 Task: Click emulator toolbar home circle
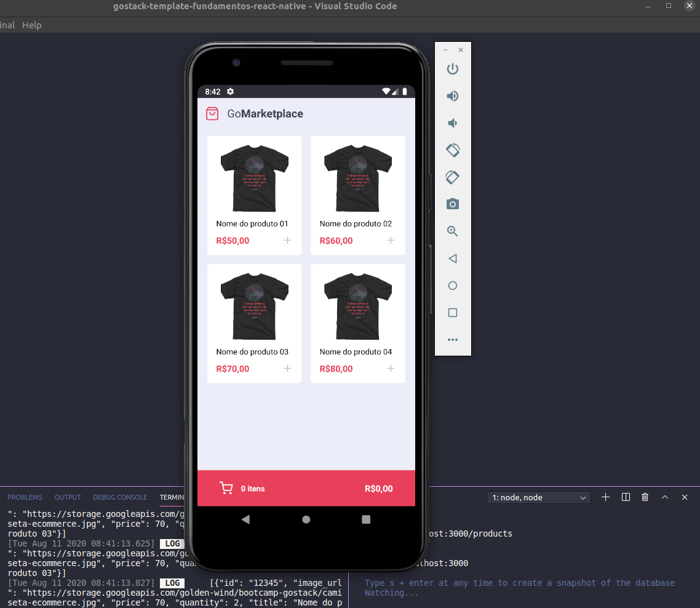452,286
